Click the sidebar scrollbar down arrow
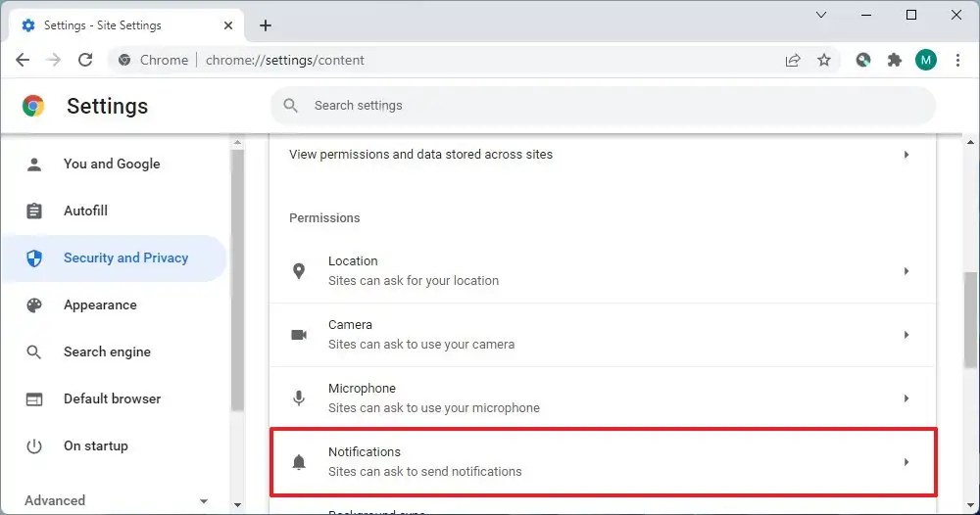The image size is (980, 515). click(x=237, y=504)
